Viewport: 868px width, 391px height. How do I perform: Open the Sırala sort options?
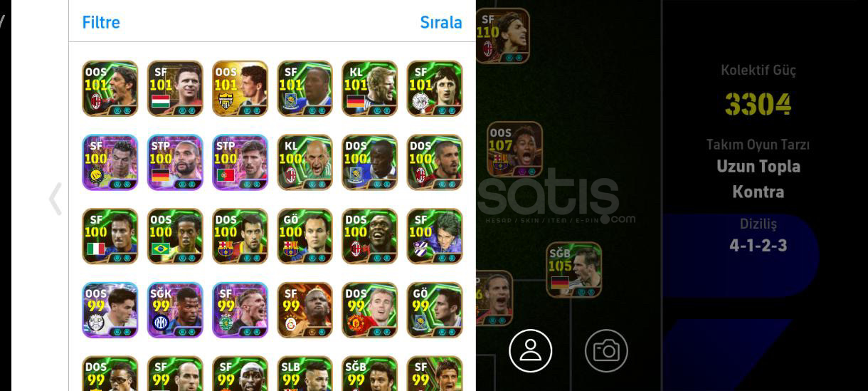tap(441, 22)
